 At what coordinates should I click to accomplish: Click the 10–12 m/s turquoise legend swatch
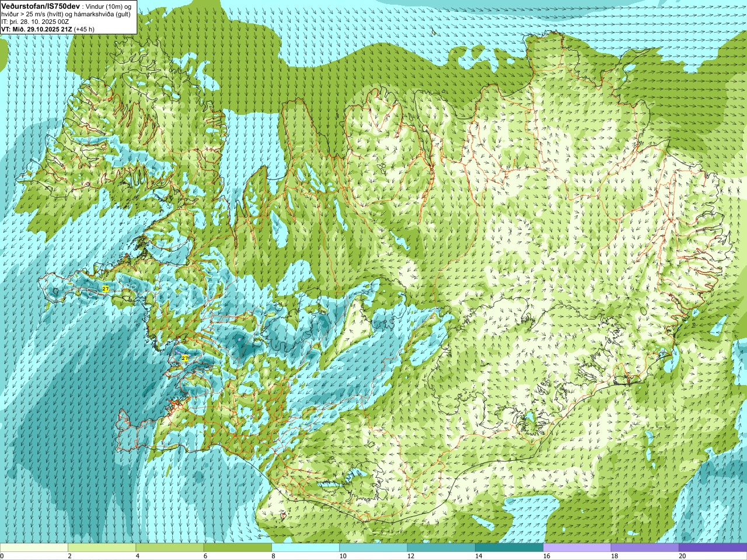[x=373, y=548]
